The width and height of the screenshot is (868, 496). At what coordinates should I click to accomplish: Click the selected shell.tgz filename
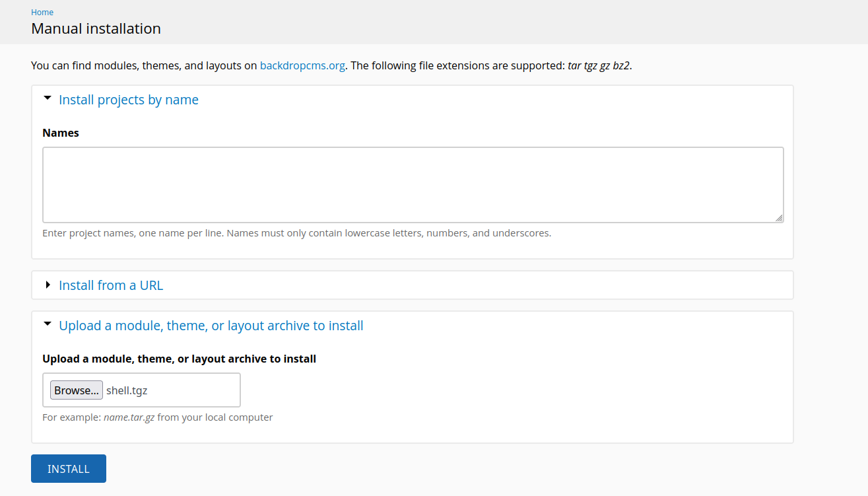click(127, 390)
